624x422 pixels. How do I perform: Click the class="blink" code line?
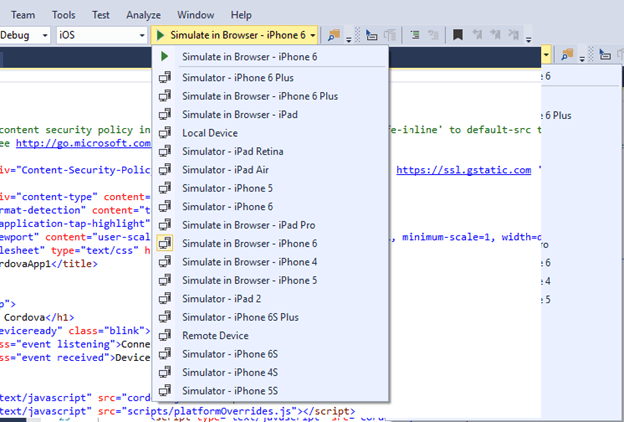pos(76,330)
